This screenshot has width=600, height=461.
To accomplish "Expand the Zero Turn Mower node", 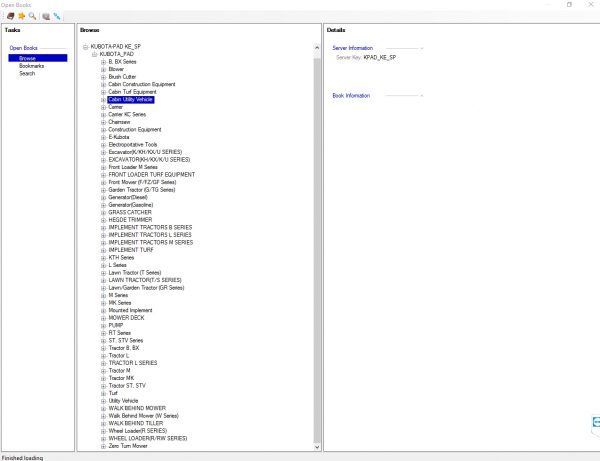I will coord(103,446).
